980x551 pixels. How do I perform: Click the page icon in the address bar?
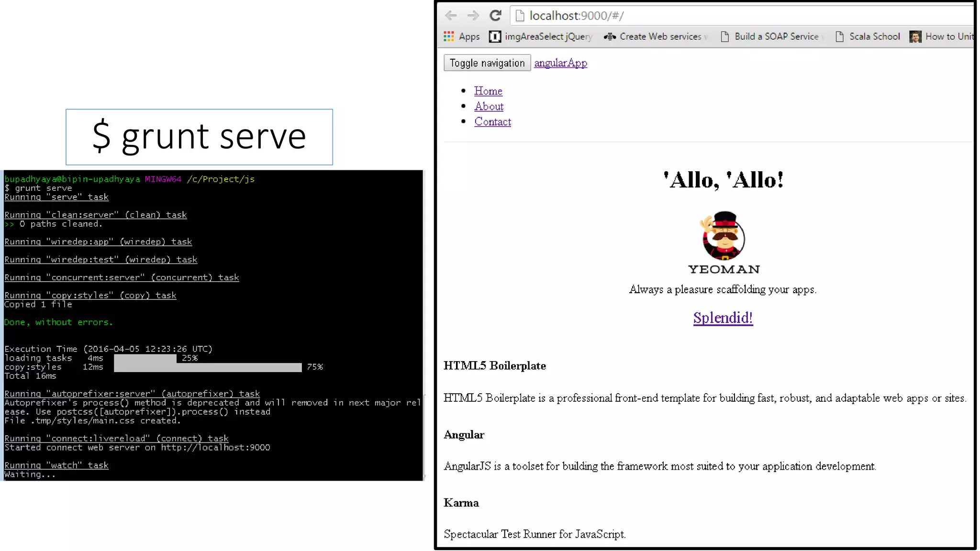click(x=520, y=16)
